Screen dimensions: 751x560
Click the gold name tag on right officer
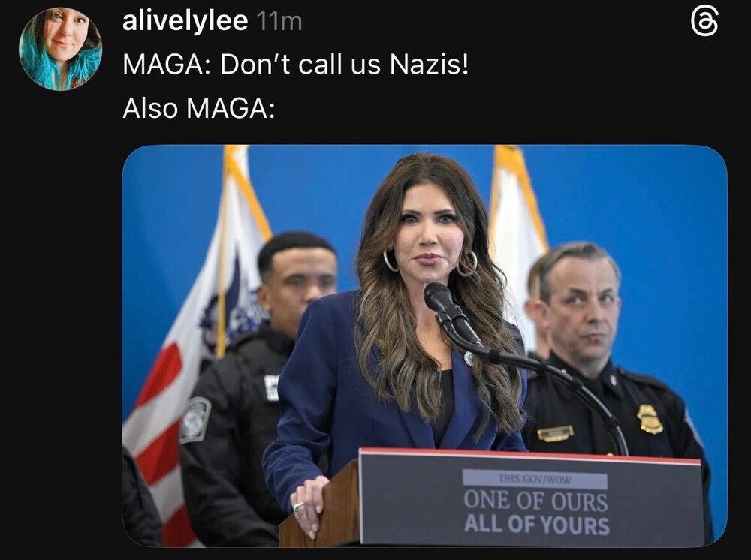click(x=555, y=432)
